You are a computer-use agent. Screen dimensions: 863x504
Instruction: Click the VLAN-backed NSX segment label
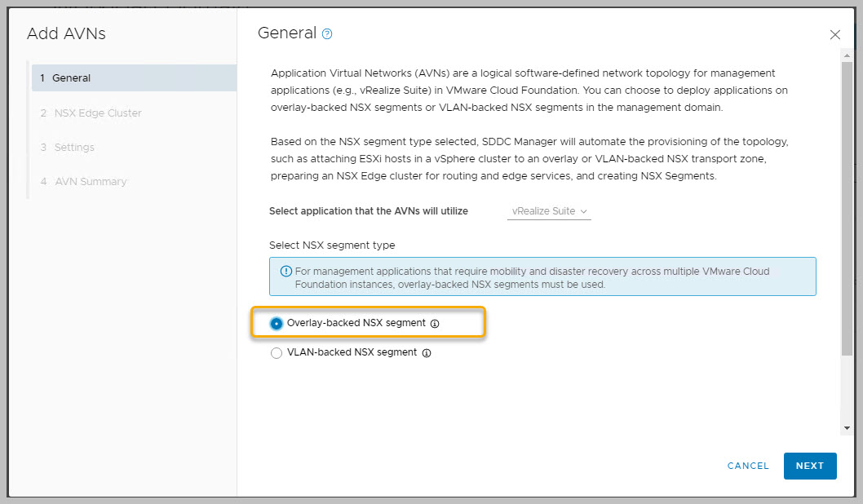pyautogui.click(x=352, y=353)
